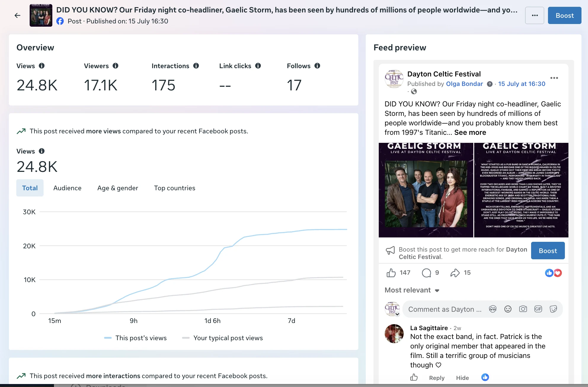Open sticker picker in comment box

point(553,309)
